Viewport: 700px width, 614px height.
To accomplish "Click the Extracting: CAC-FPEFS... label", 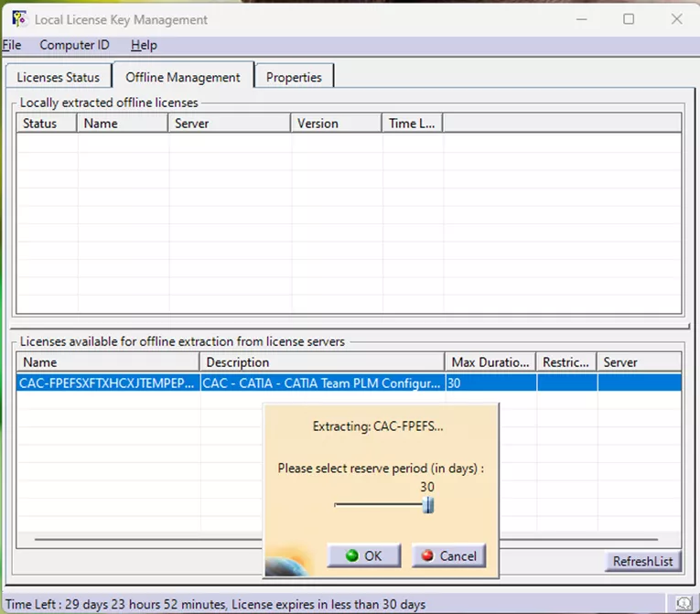I will coord(378,426).
